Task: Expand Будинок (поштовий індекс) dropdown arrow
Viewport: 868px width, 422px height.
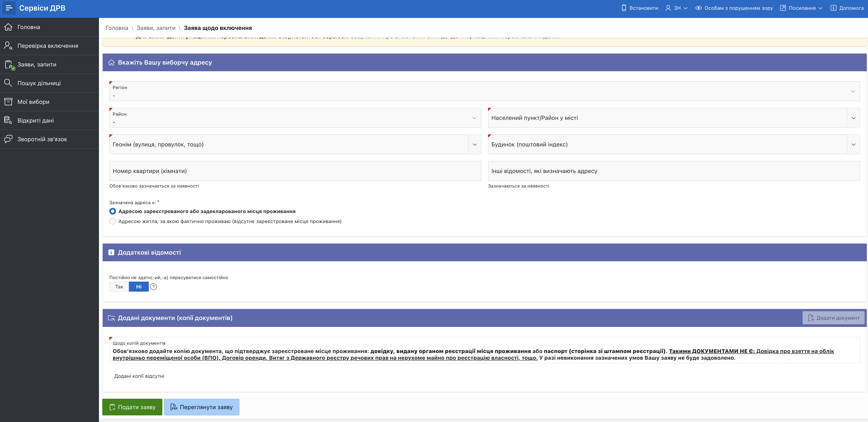Action: pos(853,145)
